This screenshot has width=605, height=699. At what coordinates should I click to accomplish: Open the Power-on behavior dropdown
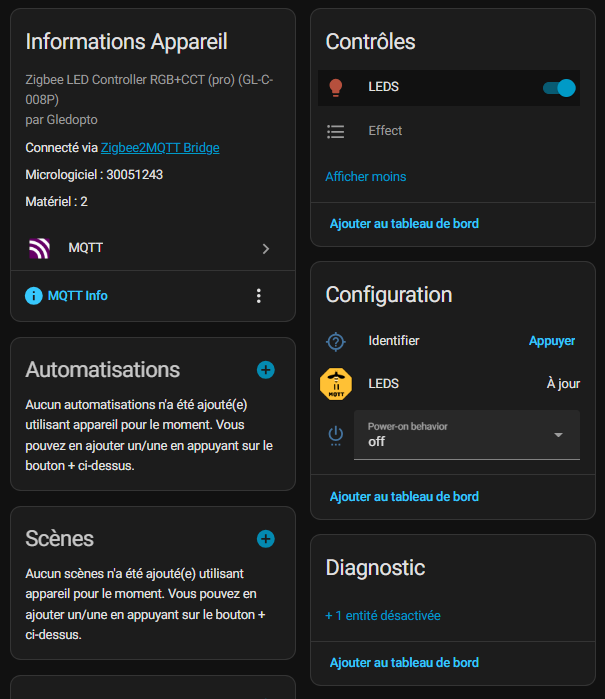(x=467, y=435)
